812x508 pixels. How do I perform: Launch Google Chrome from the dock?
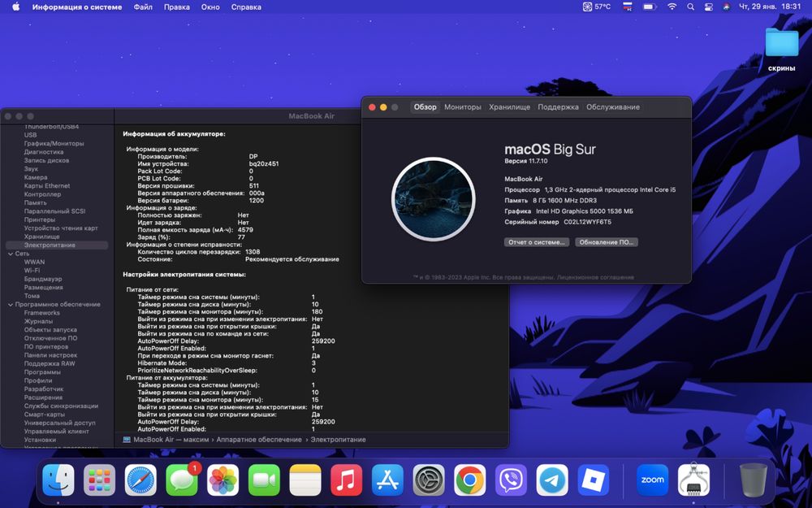tap(469, 480)
